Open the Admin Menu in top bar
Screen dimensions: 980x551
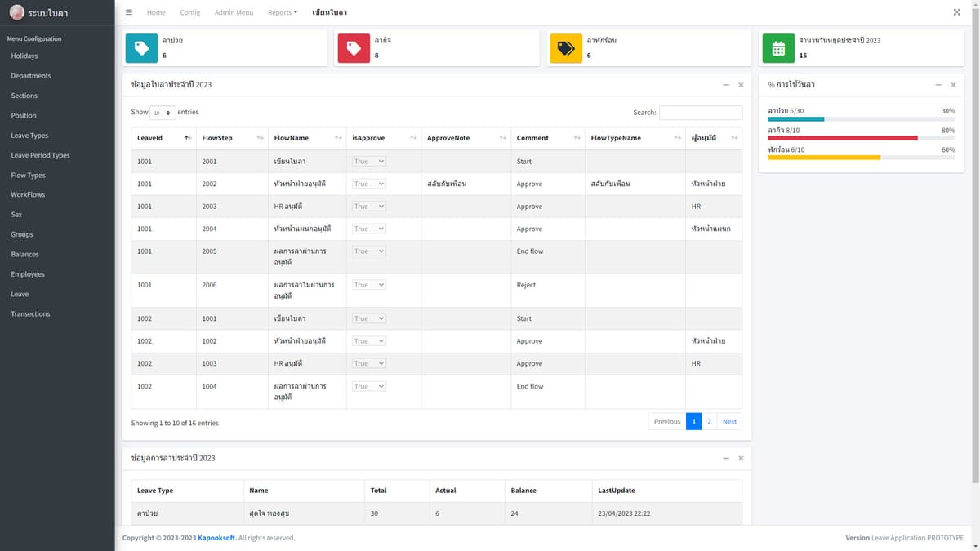coord(234,12)
